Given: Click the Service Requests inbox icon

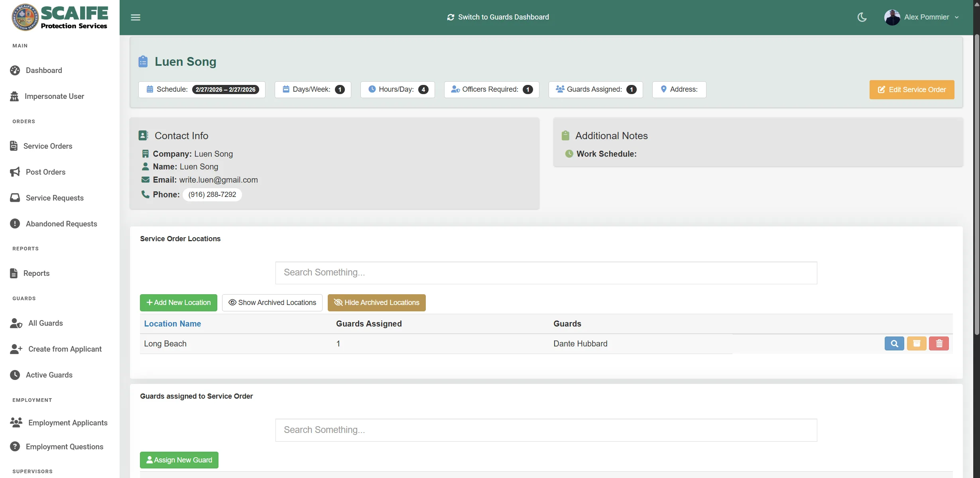Looking at the screenshot, I should pyautogui.click(x=15, y=198).
